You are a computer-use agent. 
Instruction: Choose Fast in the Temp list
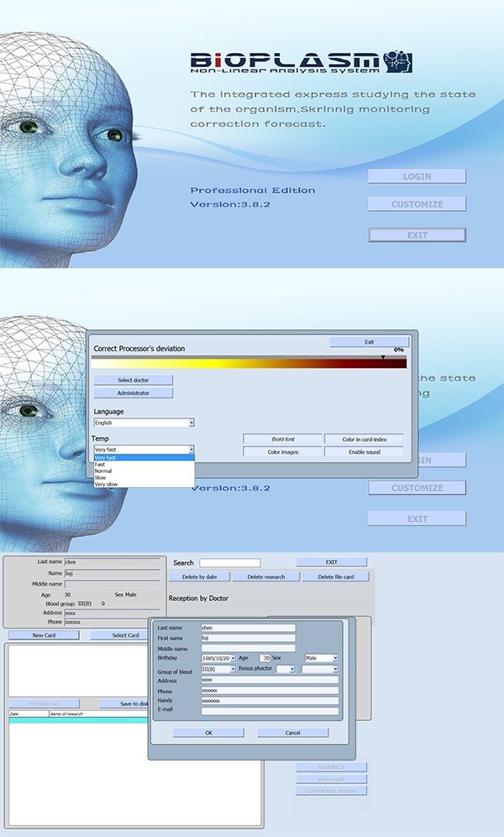pyautogui.click(x=144, y=465)
